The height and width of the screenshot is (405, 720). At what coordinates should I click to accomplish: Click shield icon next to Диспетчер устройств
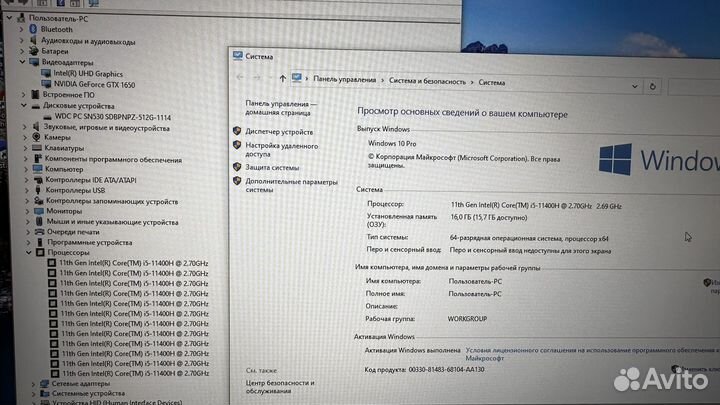pos(237,131)
